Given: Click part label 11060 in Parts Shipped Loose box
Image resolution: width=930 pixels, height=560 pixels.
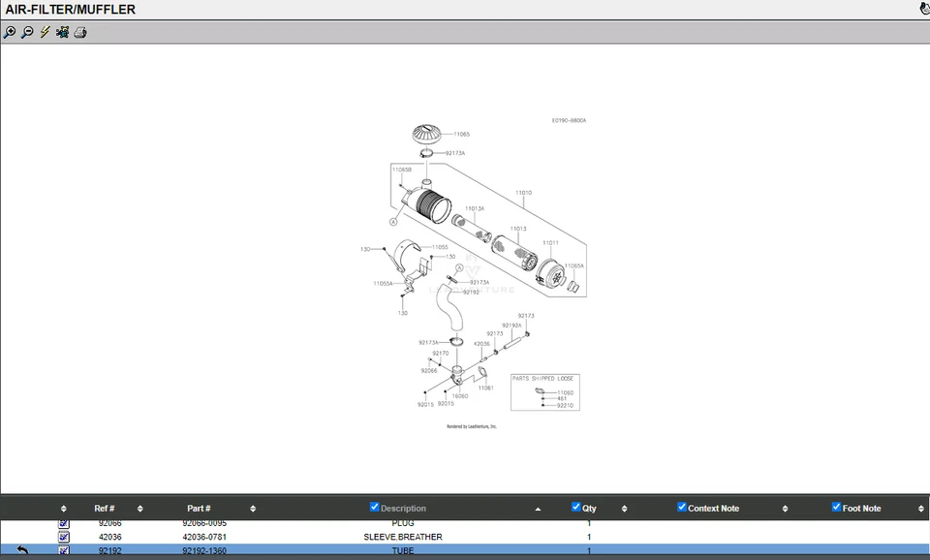Looking at the screenshot, I should [x=566, y=392].
